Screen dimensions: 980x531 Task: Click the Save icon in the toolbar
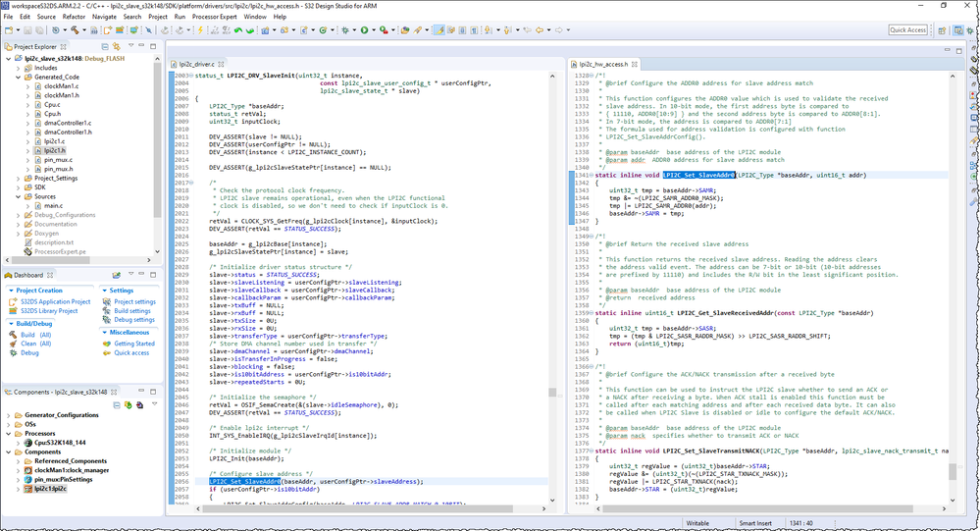point(27,30)
